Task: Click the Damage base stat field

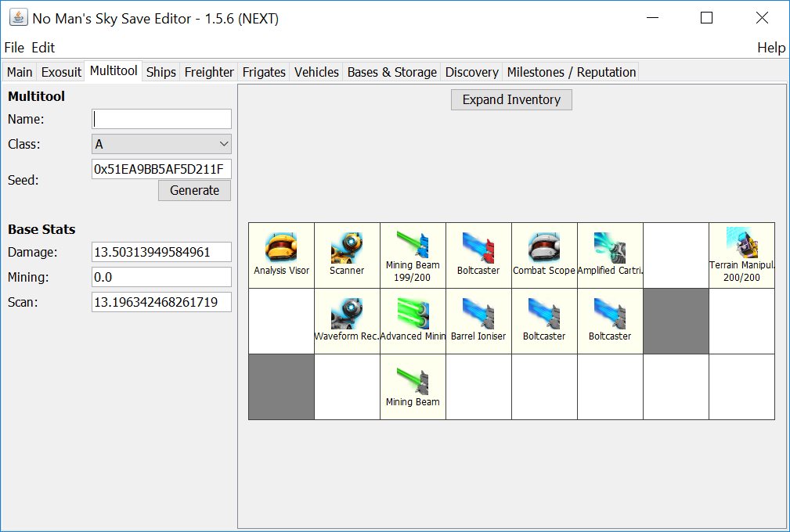Action: 162,252
